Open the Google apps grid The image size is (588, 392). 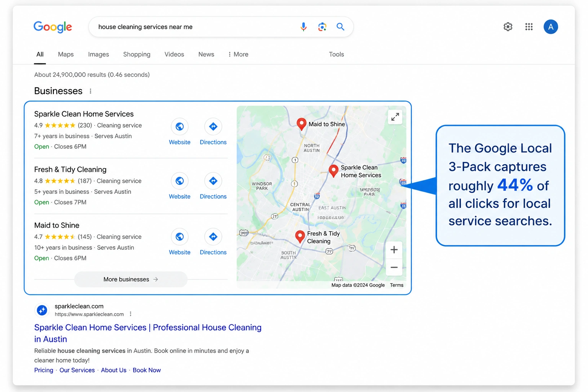tap(529, 27)
